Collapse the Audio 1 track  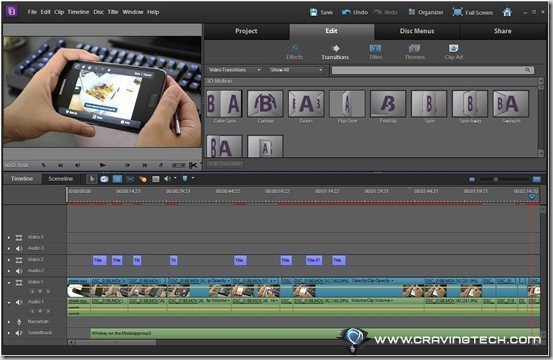[9, 302]
